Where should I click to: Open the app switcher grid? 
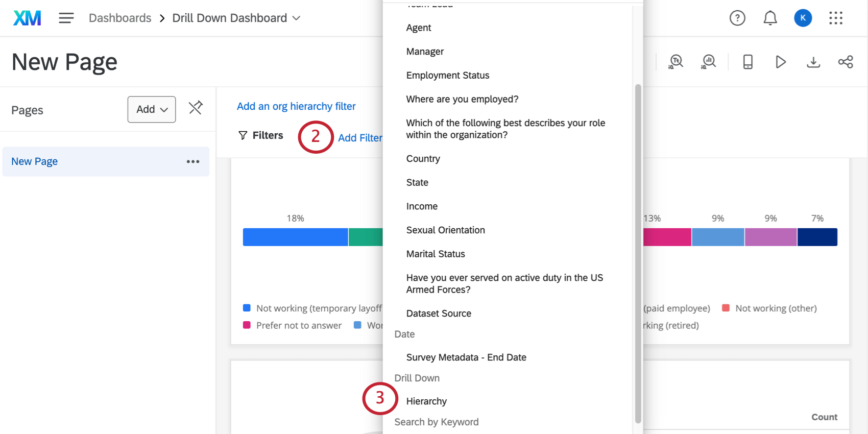tap(835, 18)
